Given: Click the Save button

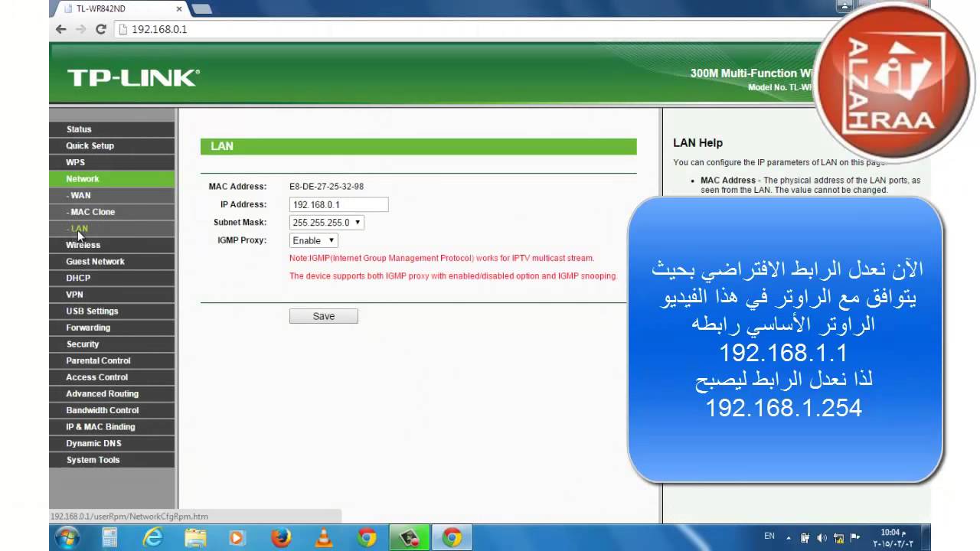Looking at the screenshot, I should click(323, 316).
